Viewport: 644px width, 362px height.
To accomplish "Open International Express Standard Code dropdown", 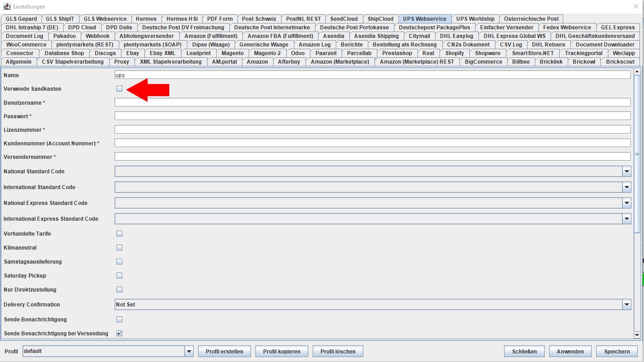I will [626, 219].
